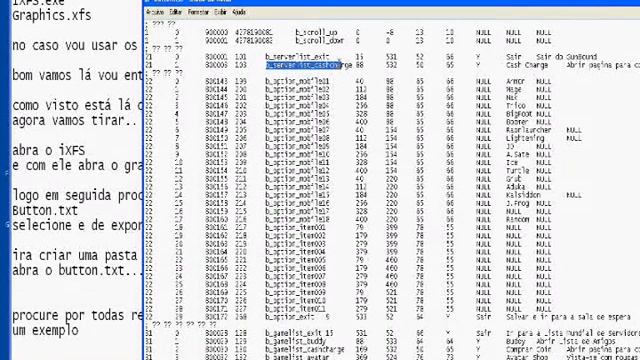Image resolution: width=640 pixels, height=360 pixels.
Task: Click the Lightning label
Action: tap(525, 138)
